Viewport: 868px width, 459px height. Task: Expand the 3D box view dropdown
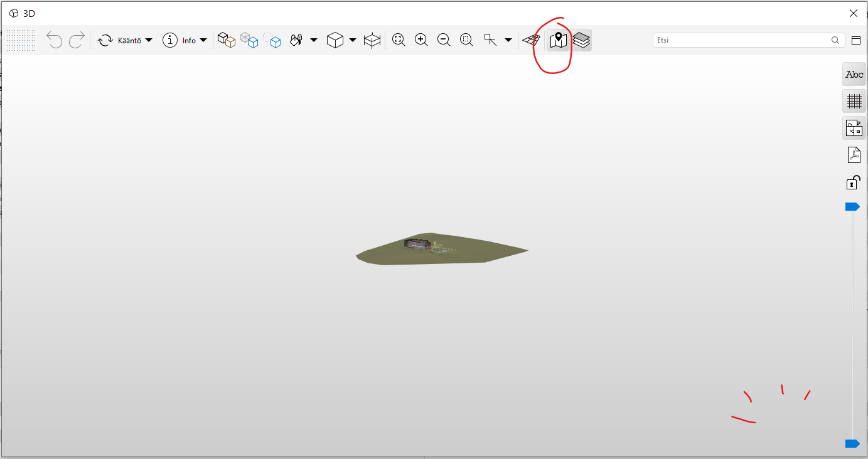353,41
